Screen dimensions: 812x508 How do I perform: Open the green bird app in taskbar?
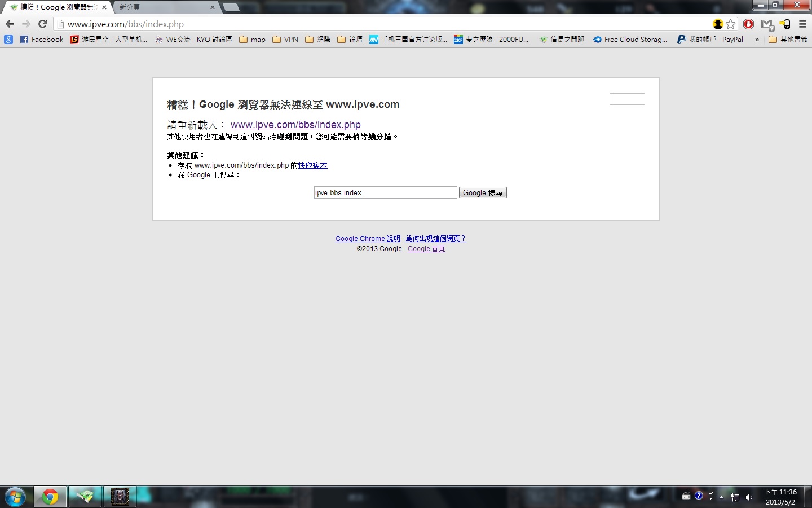[85, 497]
